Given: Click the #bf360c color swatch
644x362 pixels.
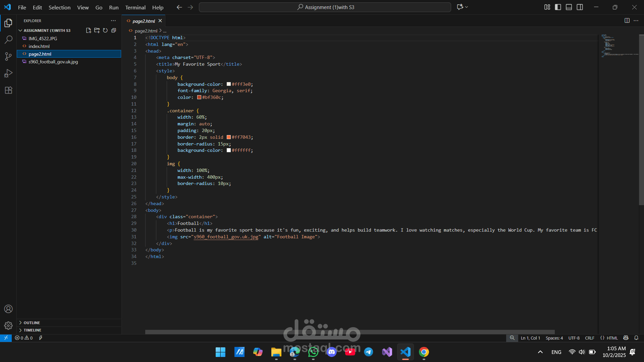Looking at the screenshot, I should coord(199,98).
